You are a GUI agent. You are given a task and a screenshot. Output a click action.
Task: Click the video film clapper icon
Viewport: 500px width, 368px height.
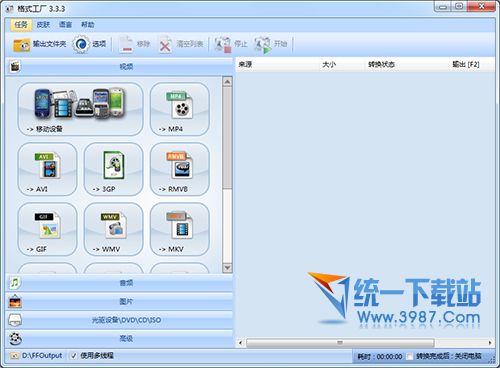[15, 66]
